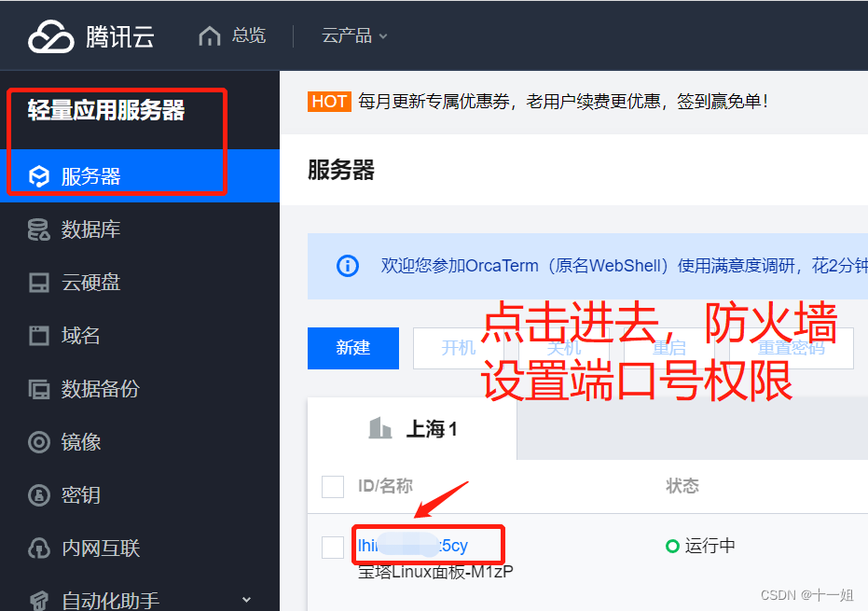Click the green running status circle

(x=672, y=547)
